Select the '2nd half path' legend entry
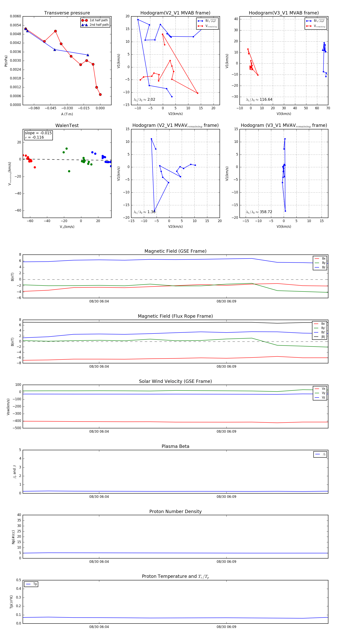Image resolution: width=351 pixels, height=644 pixels. coord(95,25)
